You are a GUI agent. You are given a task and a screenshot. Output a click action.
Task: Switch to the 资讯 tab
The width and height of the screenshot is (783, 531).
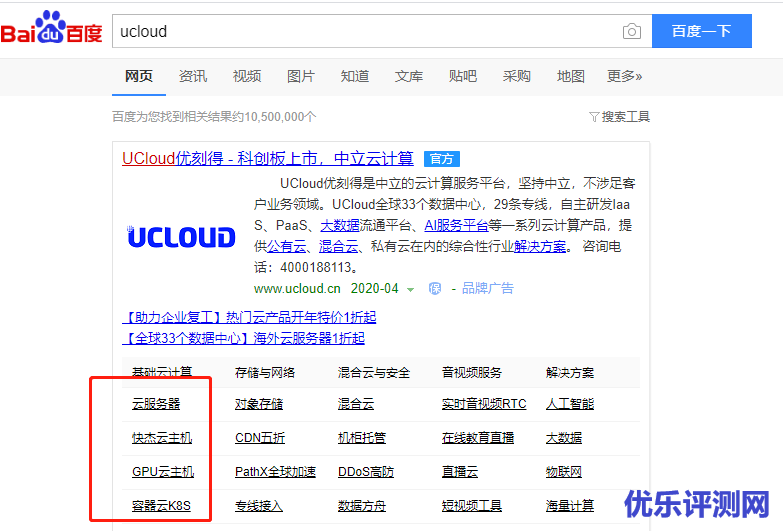click(x=192, y=76)
